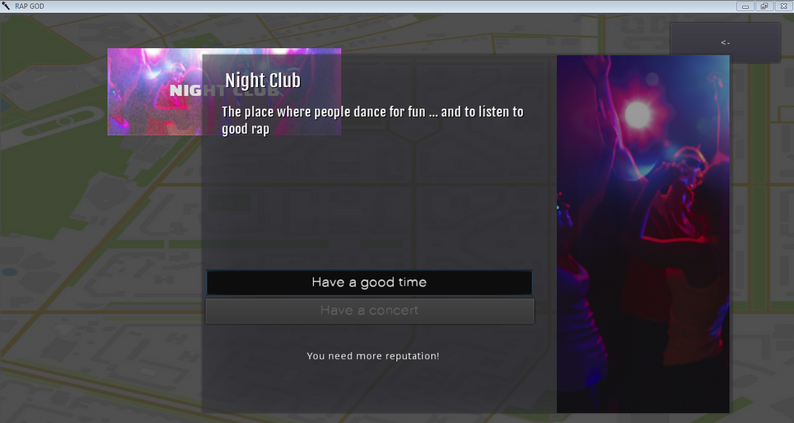Screen dimensions: 794x423
Task: Click the empty dark panel area above the buttons
Action: [x=375, y=203]
